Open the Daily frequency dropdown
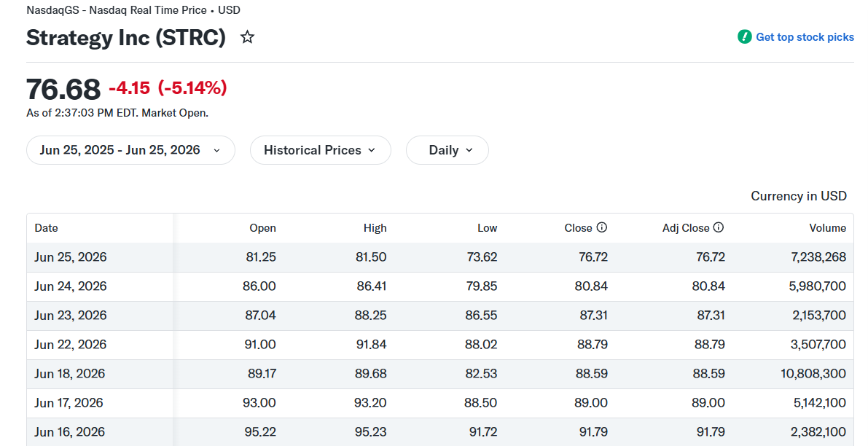 (447, 150)
